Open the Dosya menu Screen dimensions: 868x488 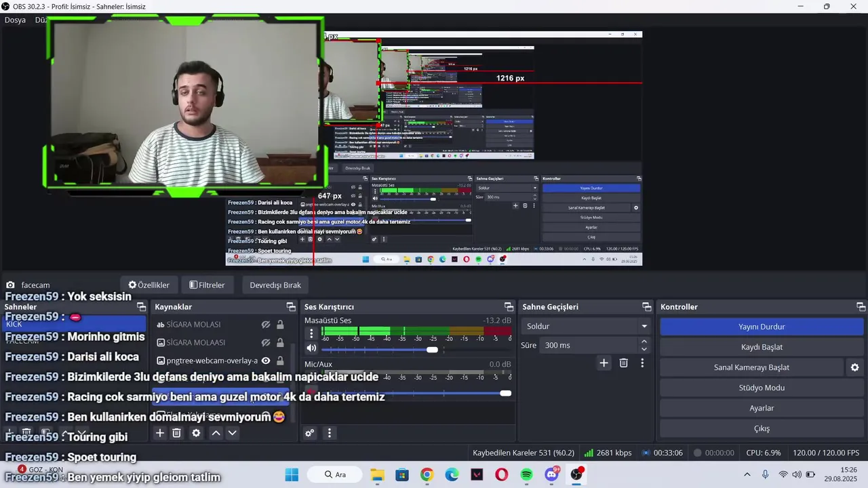[15, 20]
